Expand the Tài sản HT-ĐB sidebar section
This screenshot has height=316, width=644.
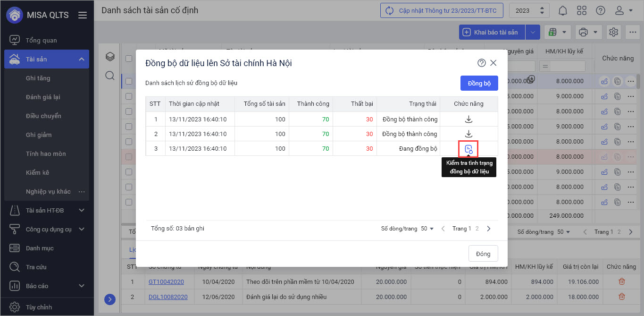pos(81,210)
